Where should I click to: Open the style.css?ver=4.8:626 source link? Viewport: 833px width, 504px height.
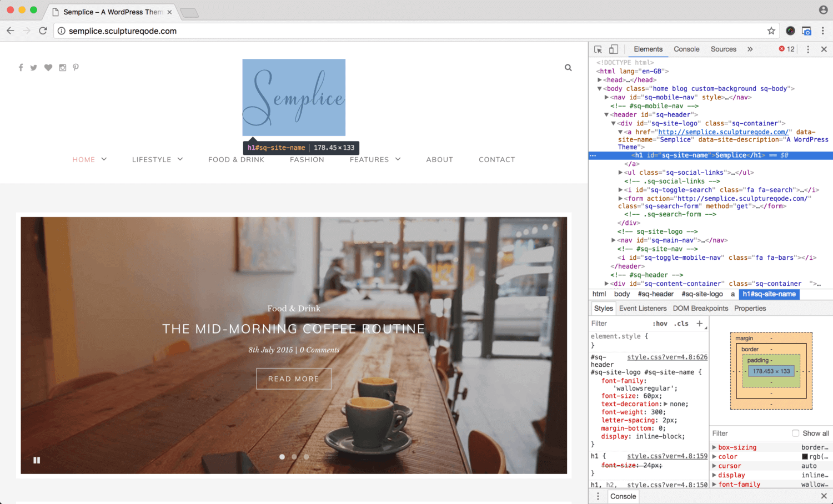(667, 357)
